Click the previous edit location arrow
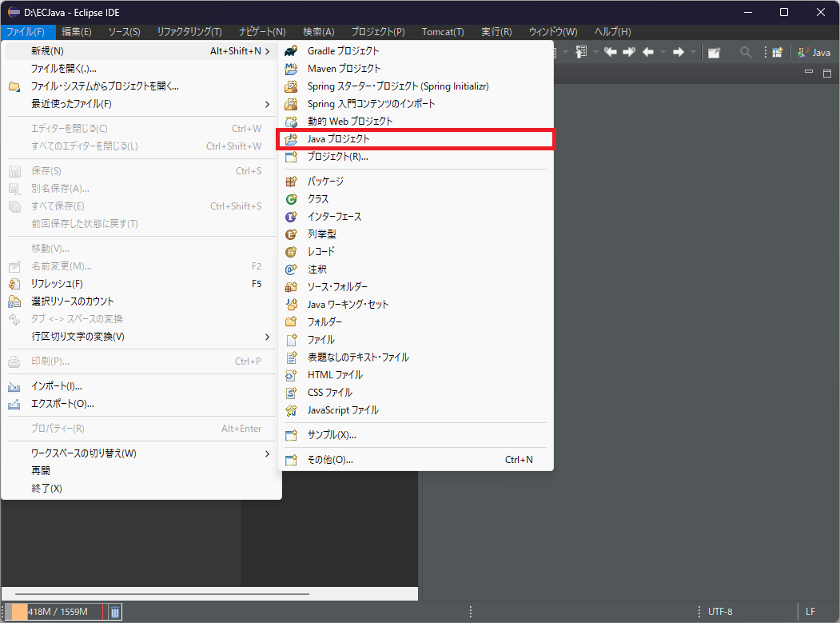 coord(610,52)
